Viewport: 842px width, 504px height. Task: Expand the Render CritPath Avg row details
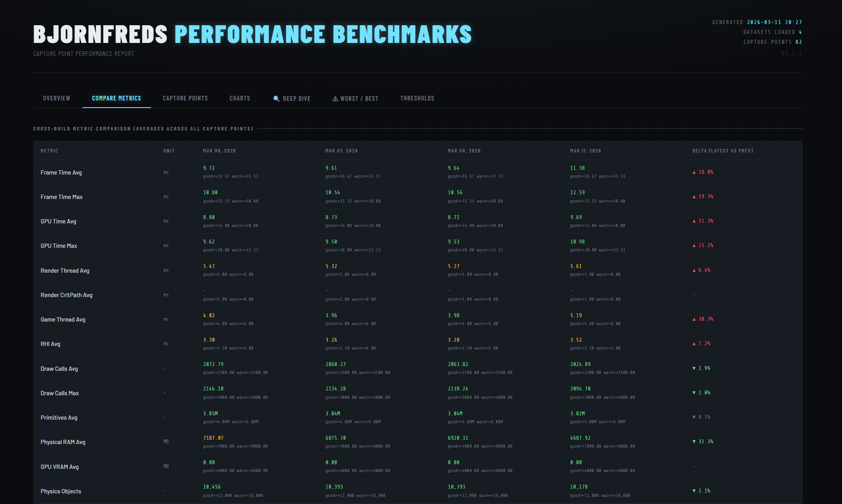point(67,295)
